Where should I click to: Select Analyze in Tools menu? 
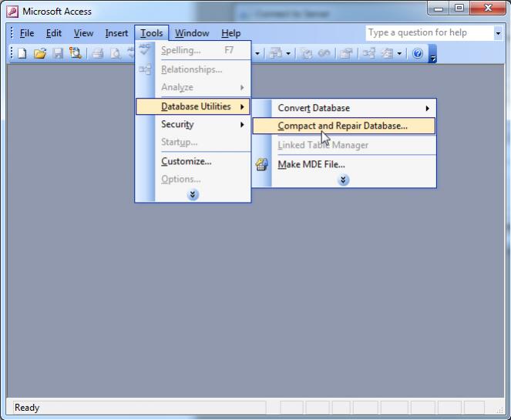pyautogui.click(x=193, y=87)
